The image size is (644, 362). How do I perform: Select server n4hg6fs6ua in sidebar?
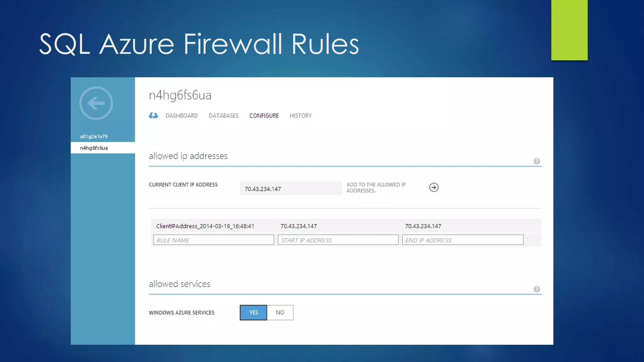pos(94,148)
